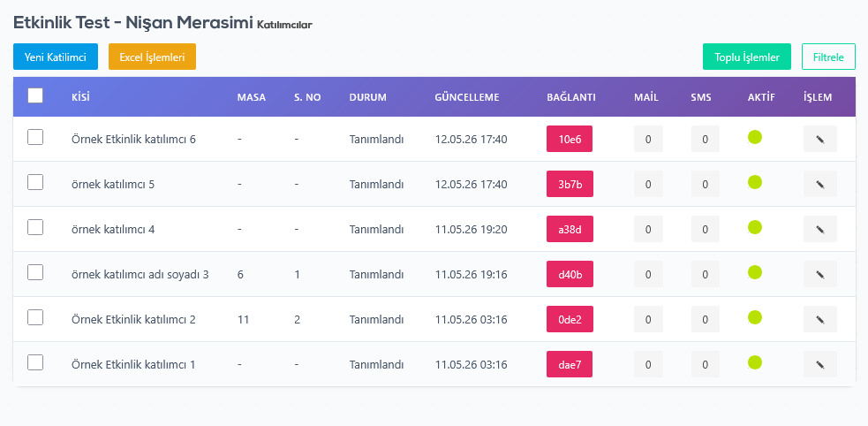The width and height of the screenshot is (868, 426).
Task: Click name örnek katılımcı adı soyadı 3
Action: (x=140, y=274)
